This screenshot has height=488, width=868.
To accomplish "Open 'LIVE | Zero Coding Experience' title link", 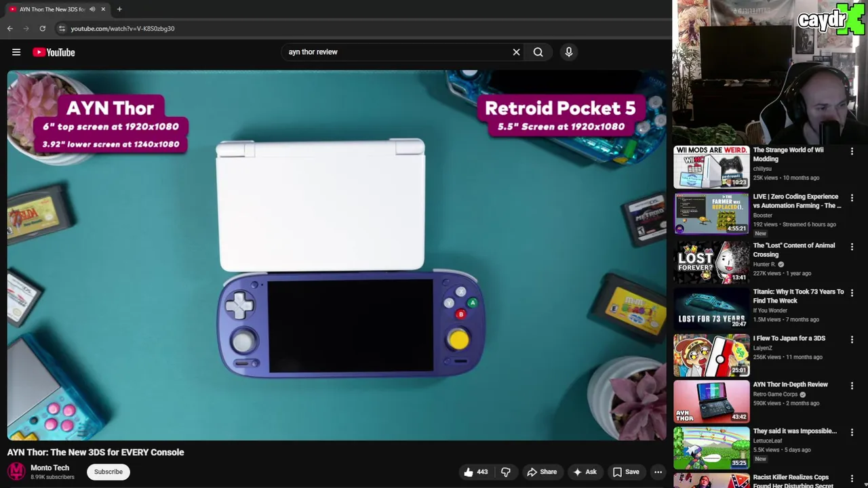I will click(x=797, y=201).
